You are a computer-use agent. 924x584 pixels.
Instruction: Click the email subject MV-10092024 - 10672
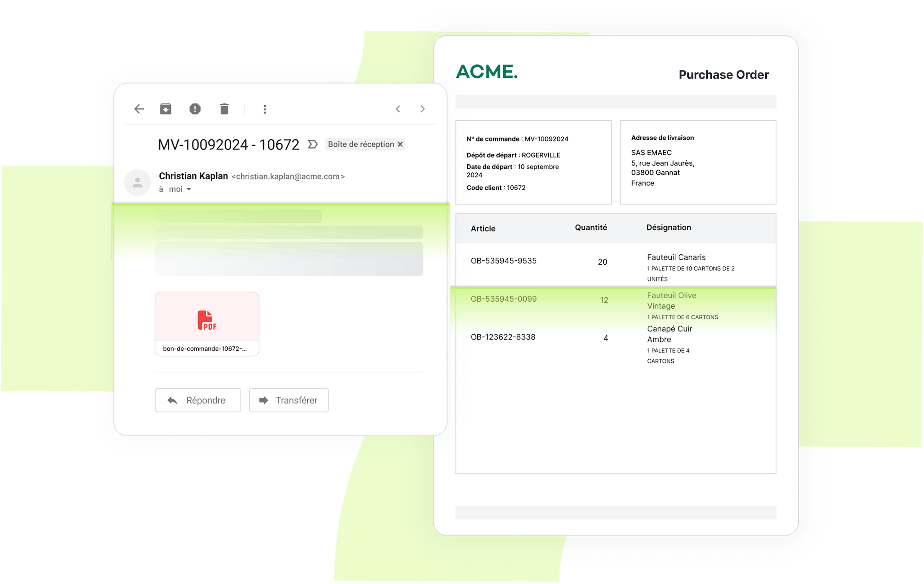[229, 145]
